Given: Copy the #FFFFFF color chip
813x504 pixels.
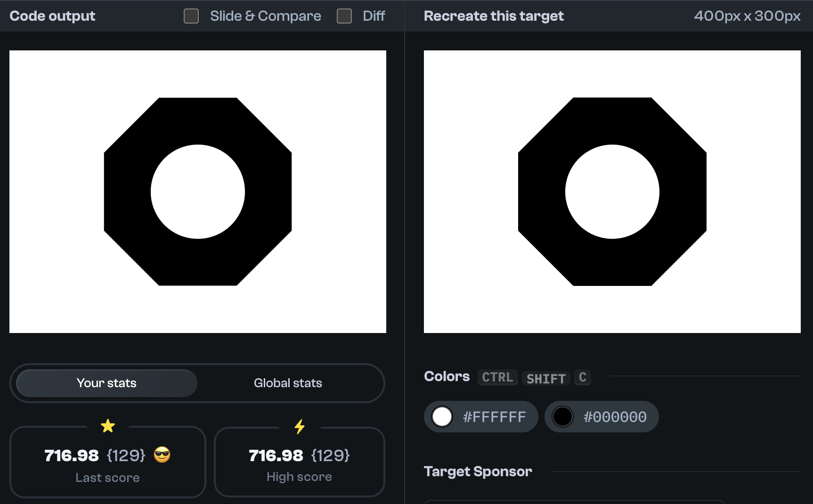Looking at the screenshot, I should (481, 417).
